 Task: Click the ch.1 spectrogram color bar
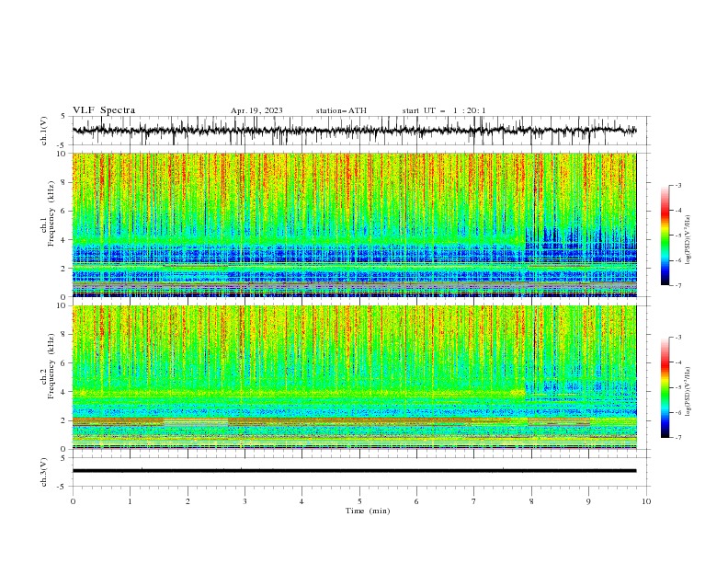pyautogui.click(x=665, y=236)
